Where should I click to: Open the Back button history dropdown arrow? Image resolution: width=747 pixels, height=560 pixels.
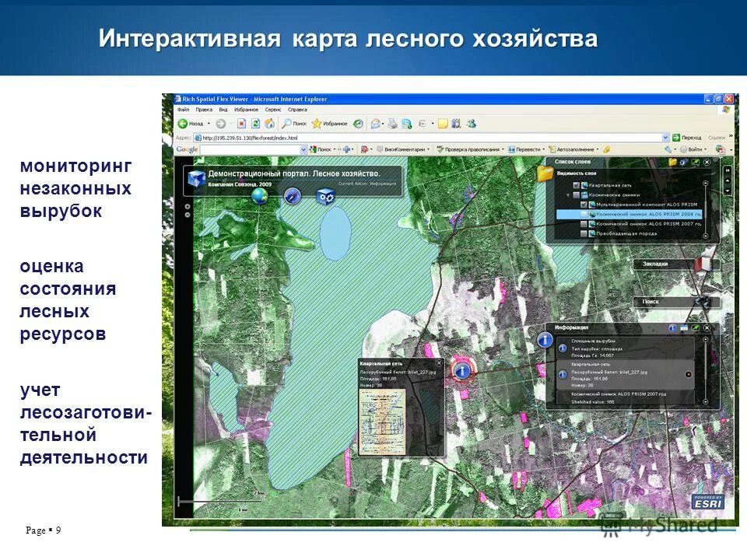click(x=209, y=124)
